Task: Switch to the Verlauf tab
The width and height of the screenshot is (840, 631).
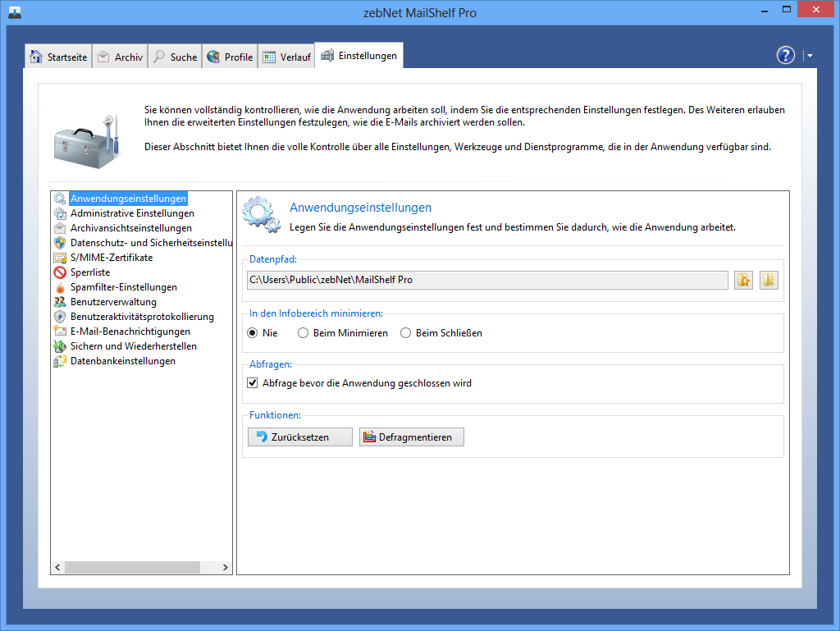Action: pos(286,57)
